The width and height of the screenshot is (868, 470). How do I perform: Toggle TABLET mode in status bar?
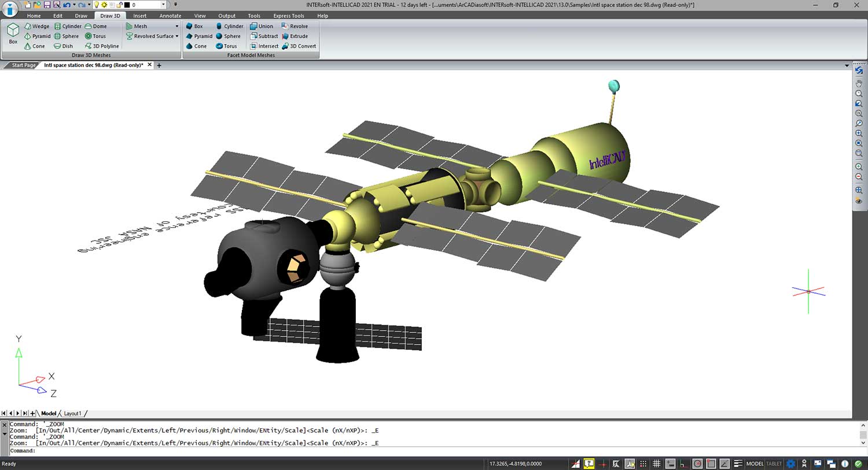pos(774,464)
